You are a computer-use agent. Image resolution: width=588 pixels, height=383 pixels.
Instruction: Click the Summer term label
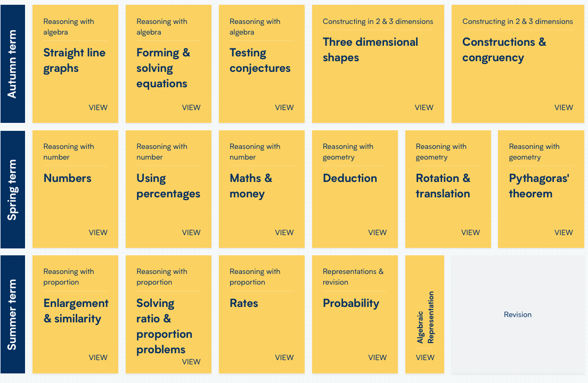click(x=13, y=314)
